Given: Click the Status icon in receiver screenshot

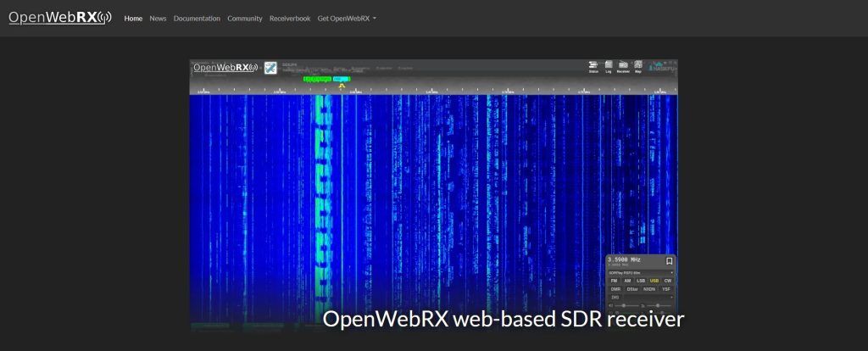Looking at the screenshot, I should [593, 67].
